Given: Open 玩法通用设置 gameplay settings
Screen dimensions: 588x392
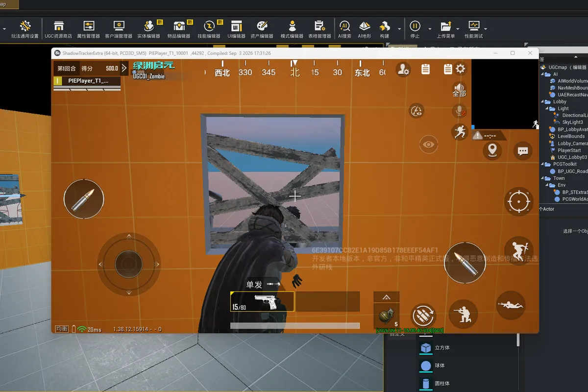Looking at the screenshot, I should click(x=25, y=29).
